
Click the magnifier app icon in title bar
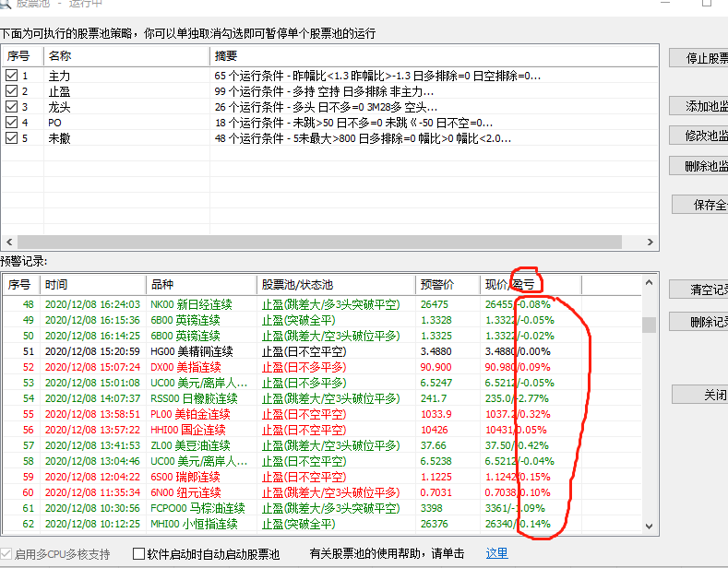6,4
